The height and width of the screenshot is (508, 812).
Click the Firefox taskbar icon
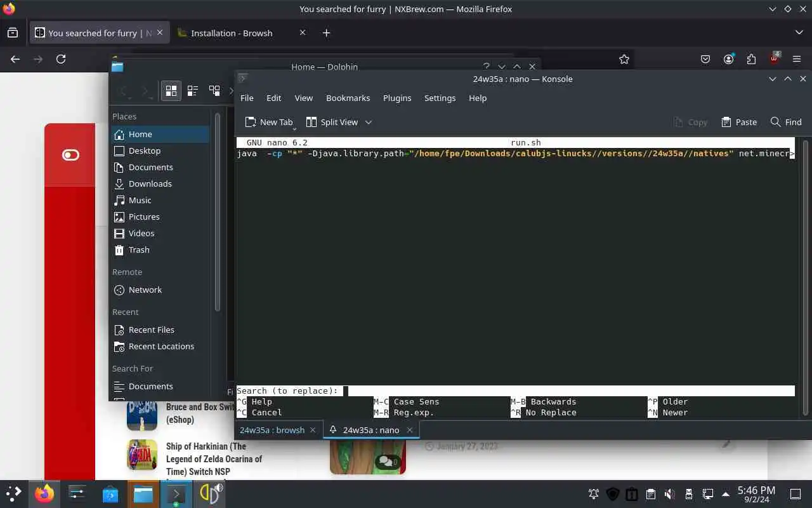click(44, 493)
